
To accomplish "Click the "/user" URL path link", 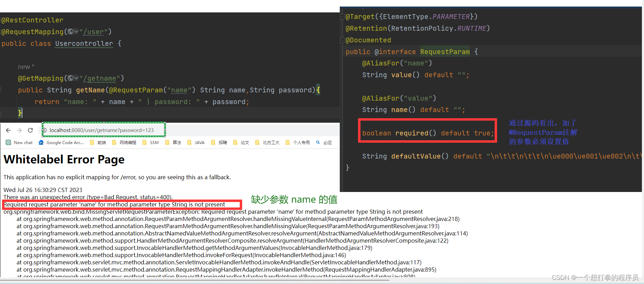I will pos(93,32).
